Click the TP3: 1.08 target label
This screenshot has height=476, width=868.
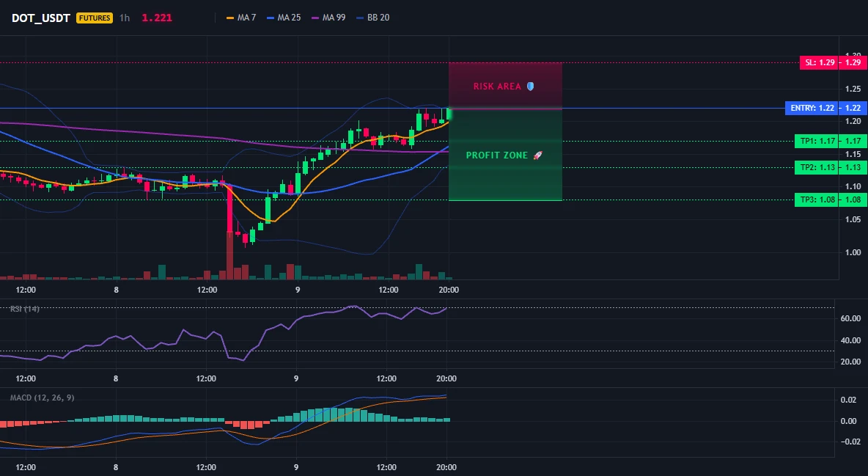click(x=817, y=200)
